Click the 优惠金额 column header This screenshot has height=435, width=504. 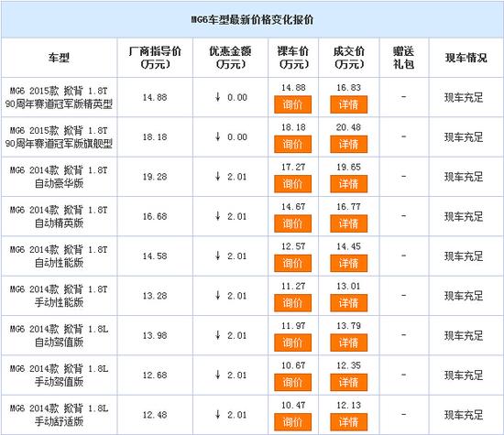pyautogui.click(x=230, y=58)
